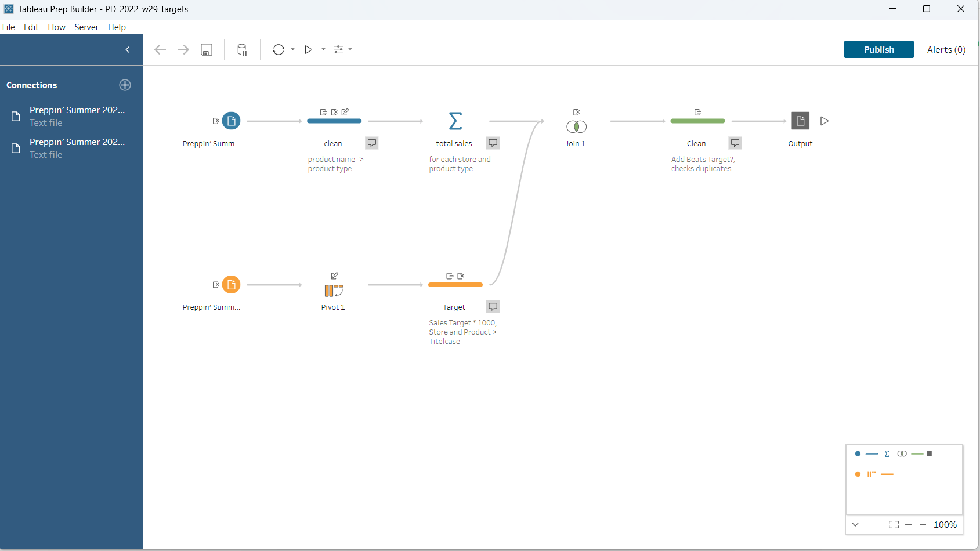The image size is (980, 551).
Task: Publish the flow
Action: (x=879, y=50)
